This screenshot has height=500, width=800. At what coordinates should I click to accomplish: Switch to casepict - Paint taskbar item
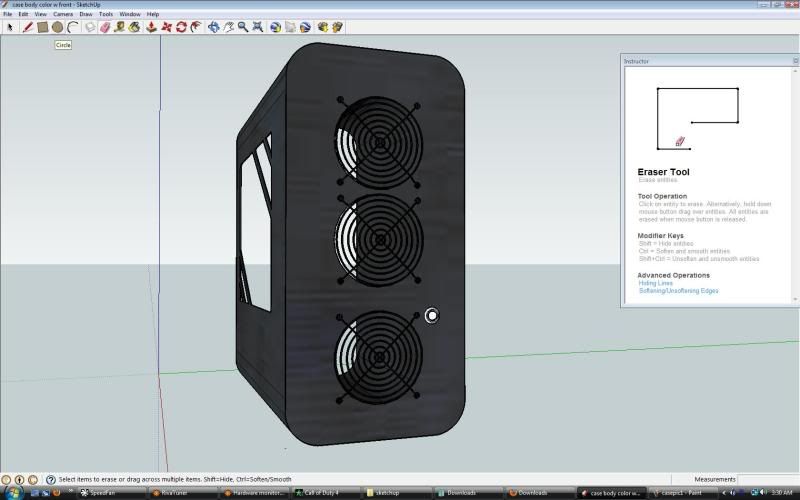682,493
